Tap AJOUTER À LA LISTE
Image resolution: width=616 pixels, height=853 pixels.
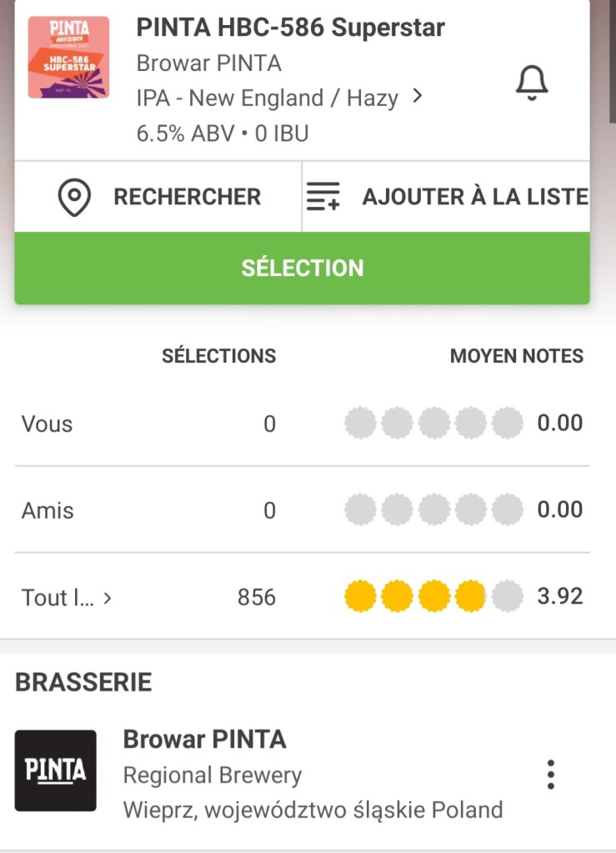pyautogui.click(x=474, y=197)
